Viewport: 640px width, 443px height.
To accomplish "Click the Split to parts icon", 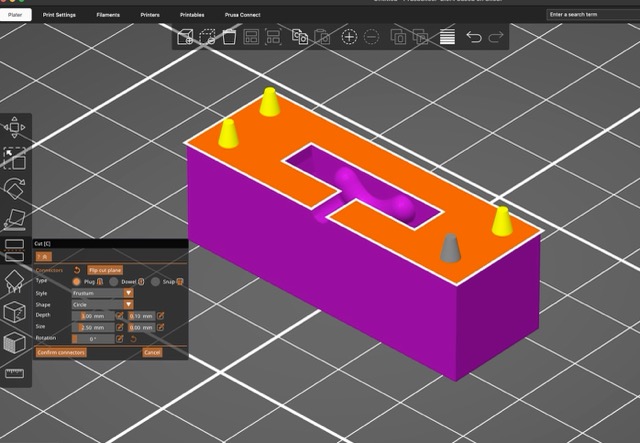I will pos(420,37).
